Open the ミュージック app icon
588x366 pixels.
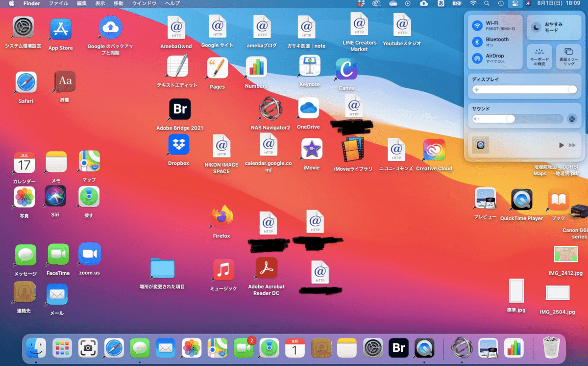click(x=223, y=270)
